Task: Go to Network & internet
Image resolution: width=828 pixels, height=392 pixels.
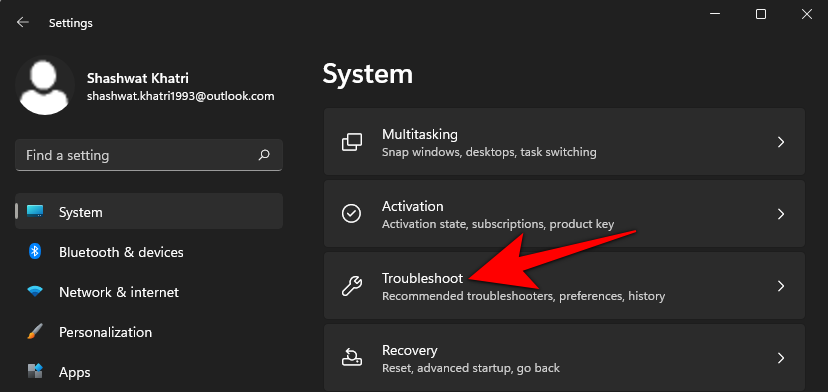Action: pos(149,292)
